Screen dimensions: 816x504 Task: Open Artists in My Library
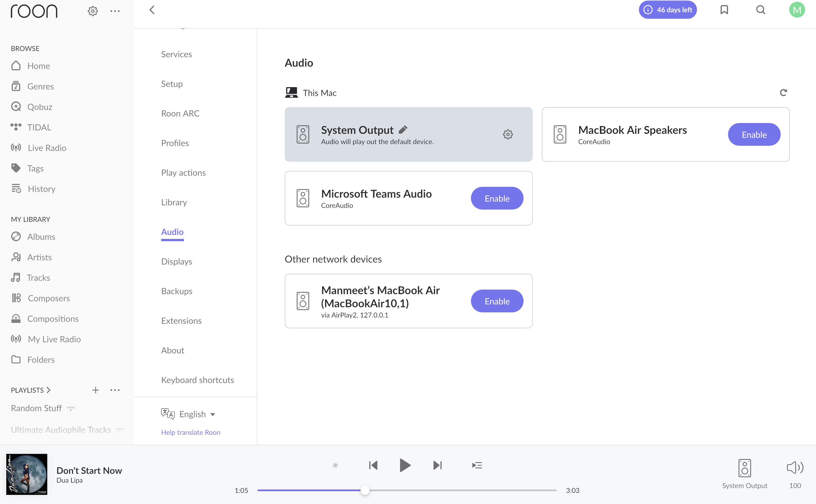coord(32,257)
